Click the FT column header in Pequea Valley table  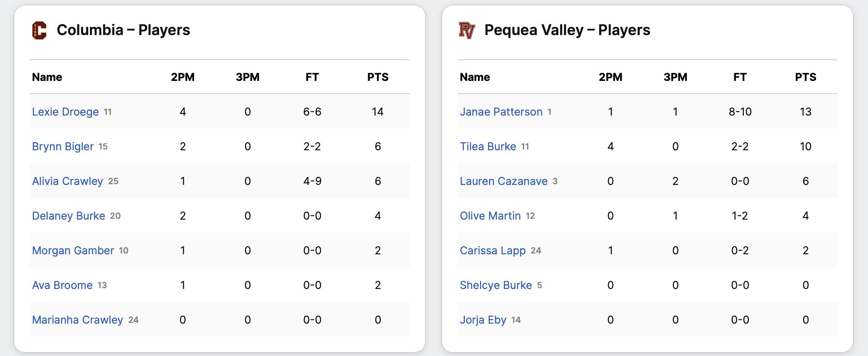coord(740,77)
